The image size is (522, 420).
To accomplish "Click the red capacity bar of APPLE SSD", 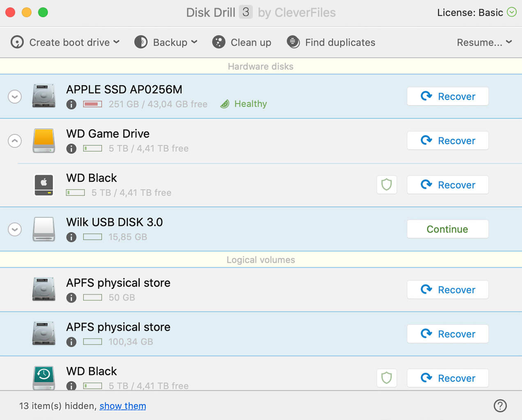I will [x=93, y=104].
